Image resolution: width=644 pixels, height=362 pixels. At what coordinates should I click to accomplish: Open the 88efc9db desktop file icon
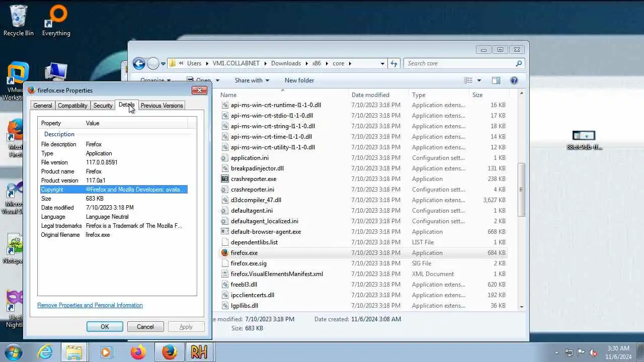pos(584,140)
